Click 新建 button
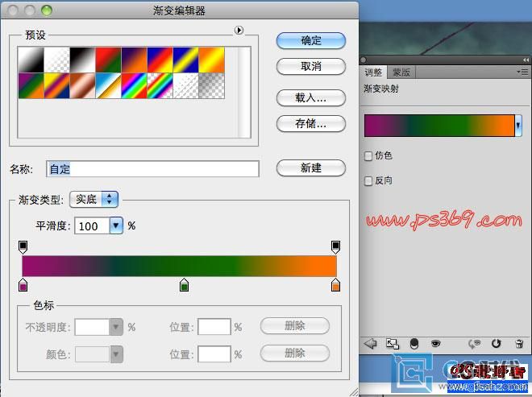 311,167
